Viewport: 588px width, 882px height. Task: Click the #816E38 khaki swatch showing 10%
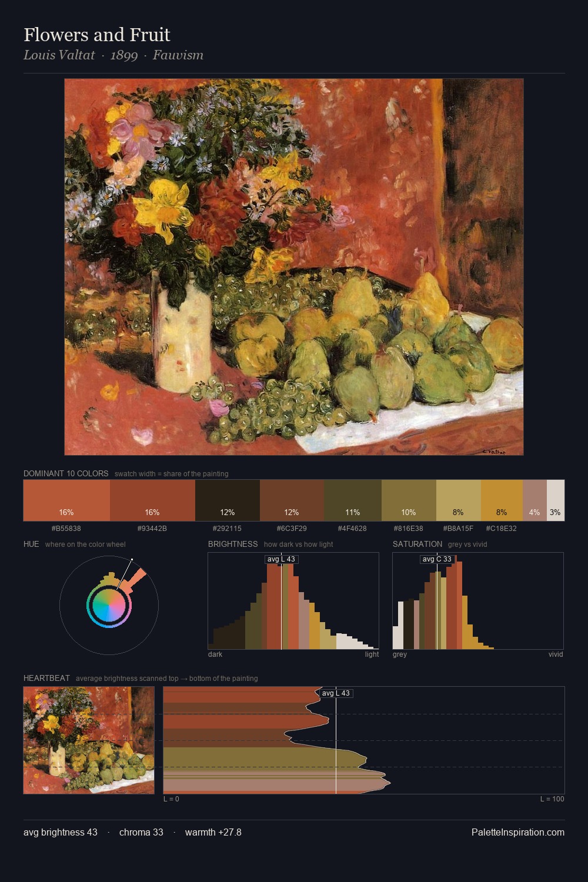tap(409, 500)
